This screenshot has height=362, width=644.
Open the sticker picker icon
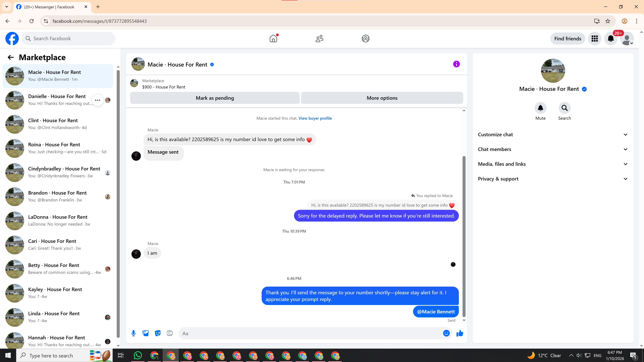coord(157,333)
